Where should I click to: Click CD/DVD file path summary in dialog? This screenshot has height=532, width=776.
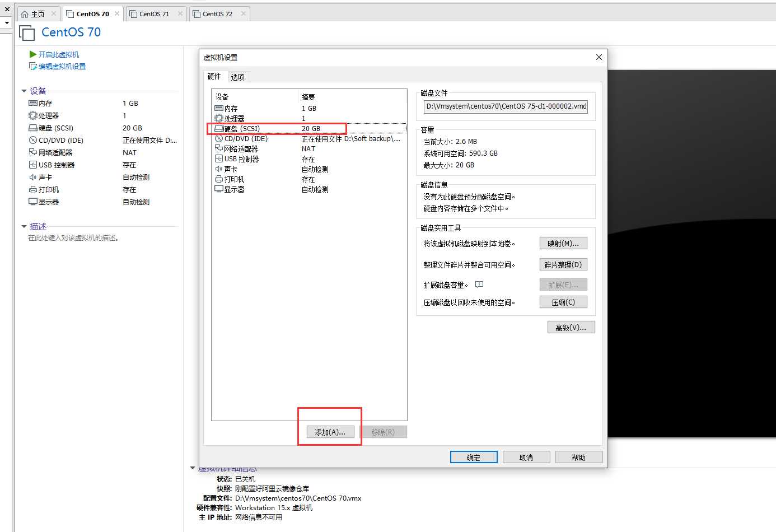[351, 138]
